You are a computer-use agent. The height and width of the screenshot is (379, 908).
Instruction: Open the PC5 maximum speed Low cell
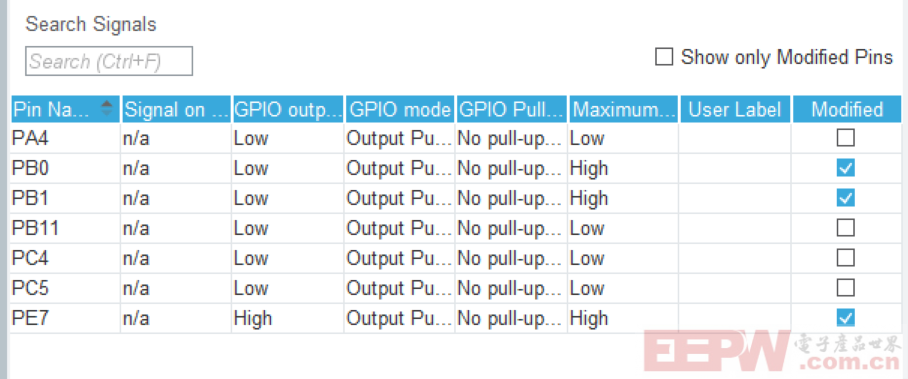(x=623, y=288)
